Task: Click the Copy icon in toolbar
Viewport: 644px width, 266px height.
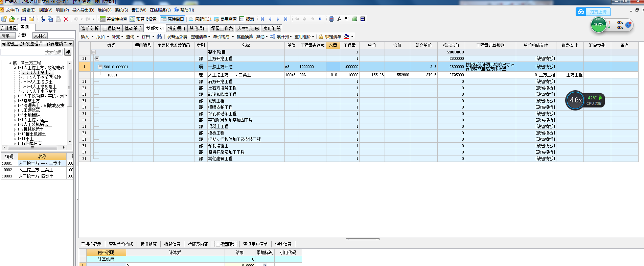Action: (x=50, y=19)
